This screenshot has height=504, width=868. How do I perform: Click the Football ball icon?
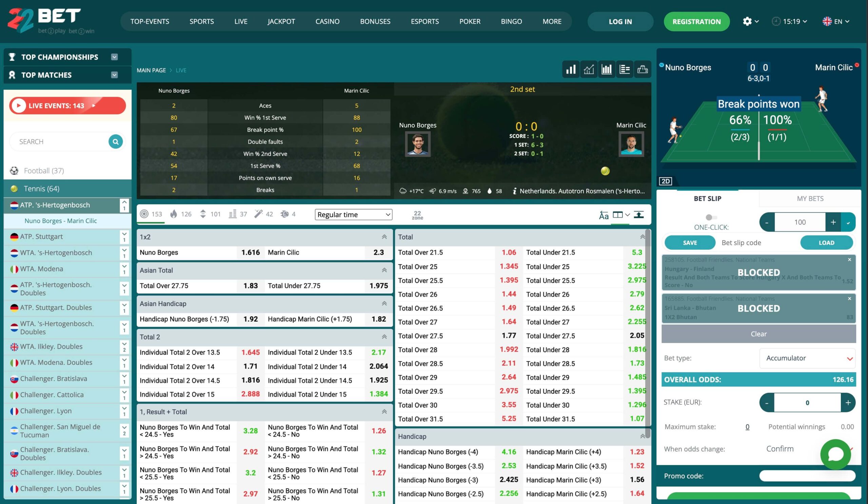pyautogui.click(x=14, y=171)
